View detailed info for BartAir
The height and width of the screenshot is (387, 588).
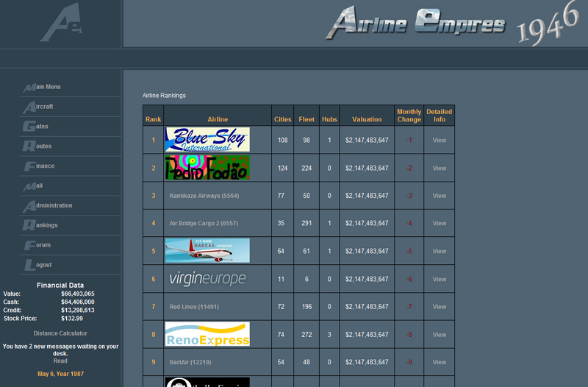click(x=439, y=363)
